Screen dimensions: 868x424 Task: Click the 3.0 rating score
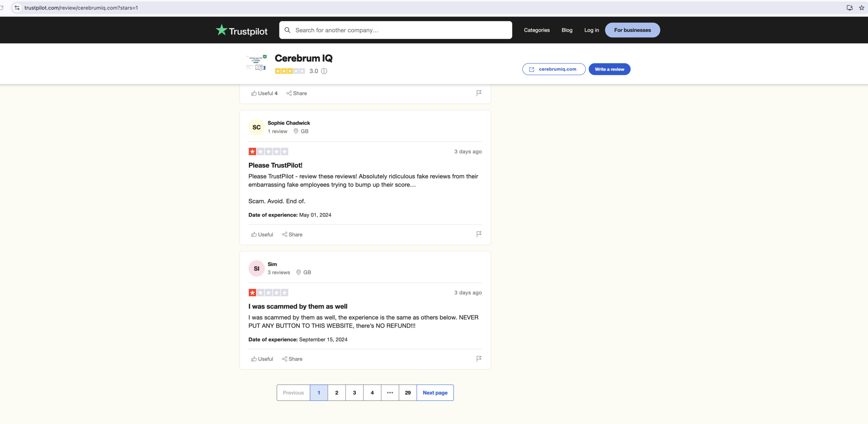pos(314,71)
